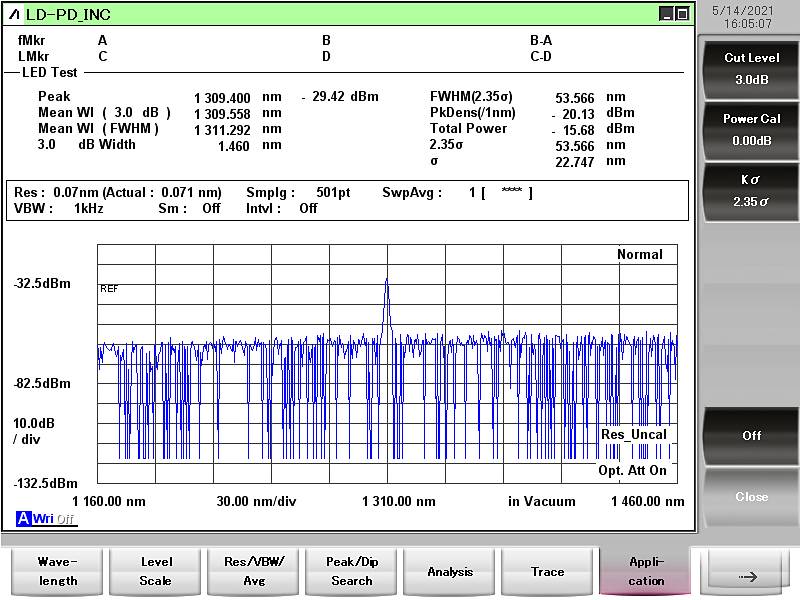Toggle the Off softkey on right panel
The image size is (800, 600).
coord(751,436)
